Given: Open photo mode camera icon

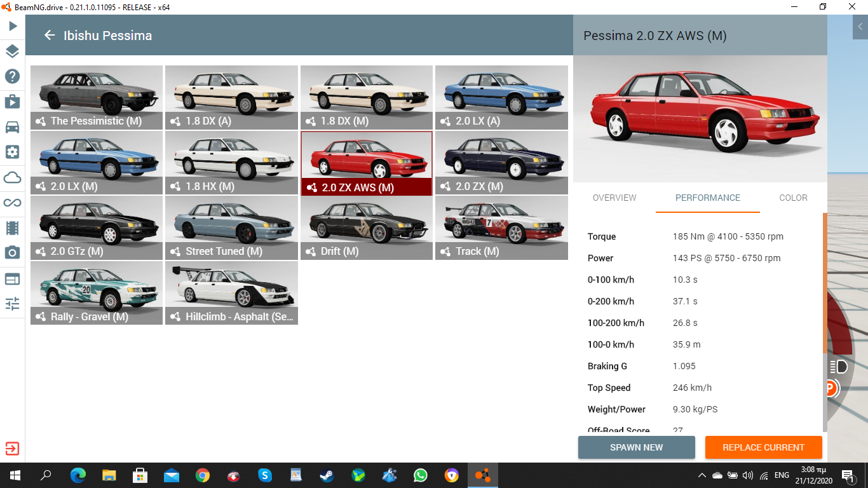Looking at the screenshot, I should point(13,253).
